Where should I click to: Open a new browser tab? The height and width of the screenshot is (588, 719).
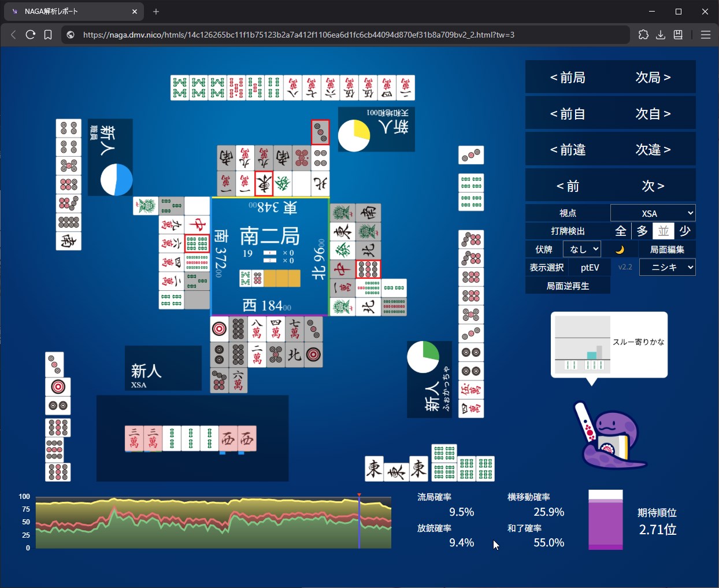click(x=156, y=12)
